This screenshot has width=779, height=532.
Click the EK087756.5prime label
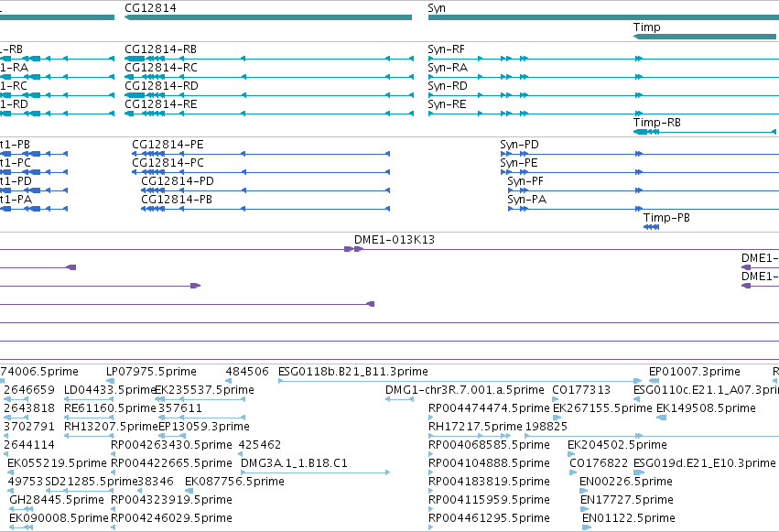coord(234,482)
